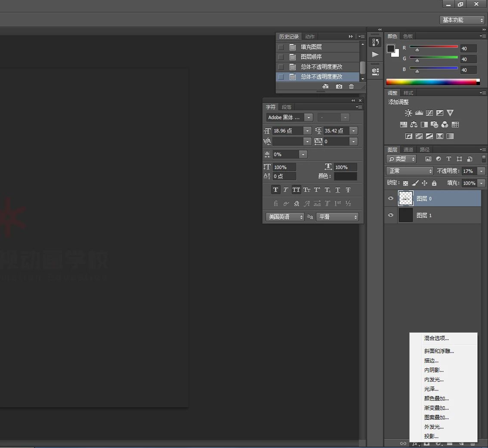Click the trash icon in History panel

[351, 86]
